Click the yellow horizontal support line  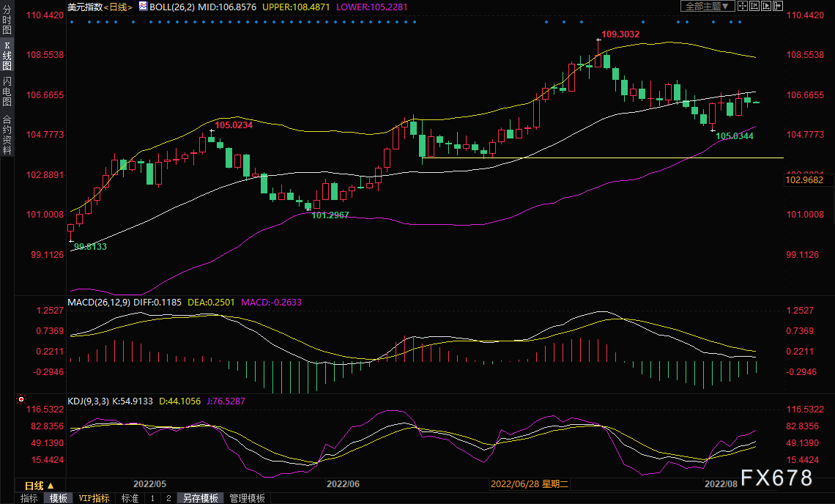point(602,157)
